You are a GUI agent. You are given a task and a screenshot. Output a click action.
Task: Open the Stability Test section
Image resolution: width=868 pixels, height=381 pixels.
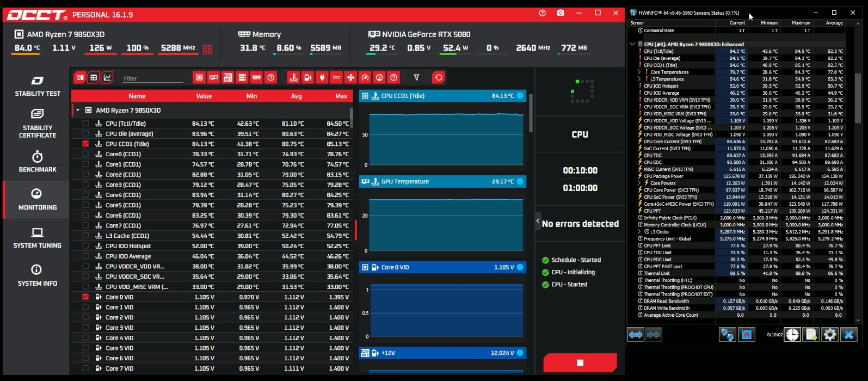[37, 86]
